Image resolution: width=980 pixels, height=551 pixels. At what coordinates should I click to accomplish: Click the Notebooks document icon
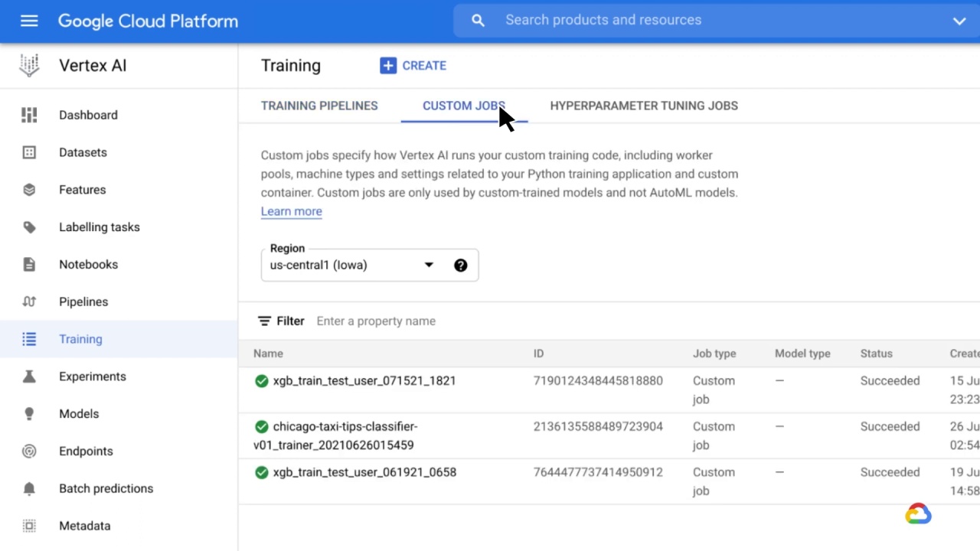(x=29, y=265)
